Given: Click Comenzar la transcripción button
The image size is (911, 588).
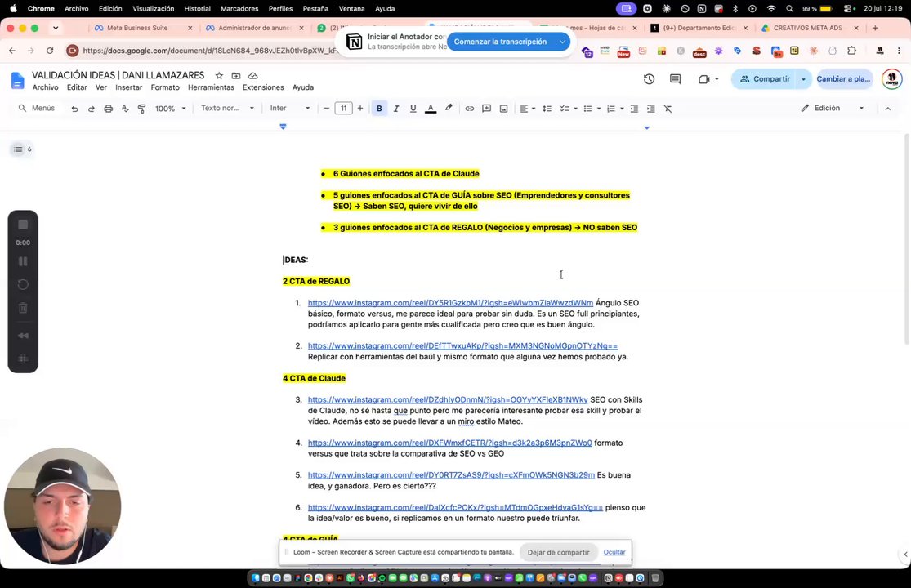Looking at the screenshot, I should pos(500,42).
